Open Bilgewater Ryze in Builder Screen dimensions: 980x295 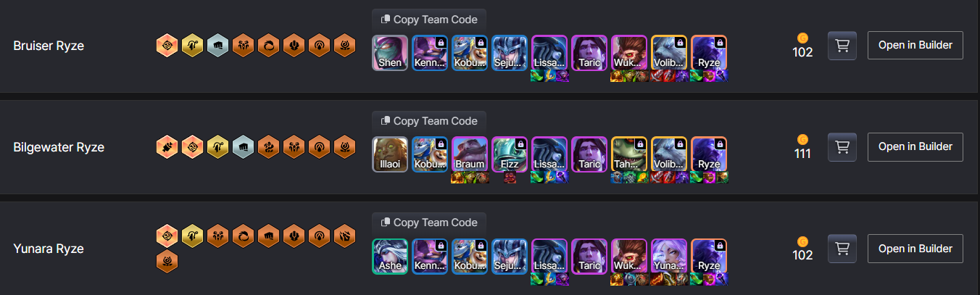point(915,146)
